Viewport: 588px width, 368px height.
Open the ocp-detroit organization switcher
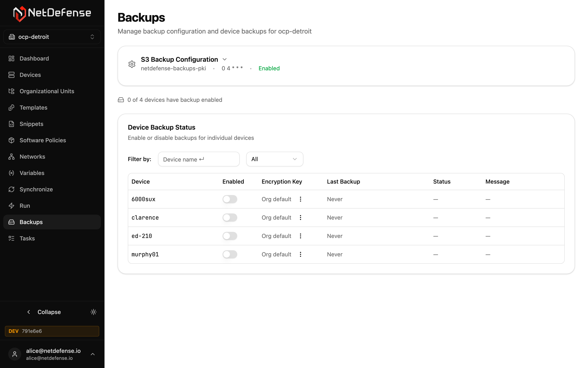52,37
